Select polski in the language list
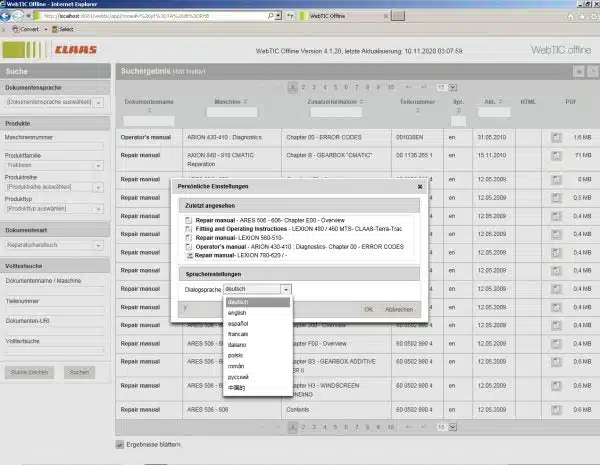The width and height of the screenshot is (600, 465). [x=258, y=355]
